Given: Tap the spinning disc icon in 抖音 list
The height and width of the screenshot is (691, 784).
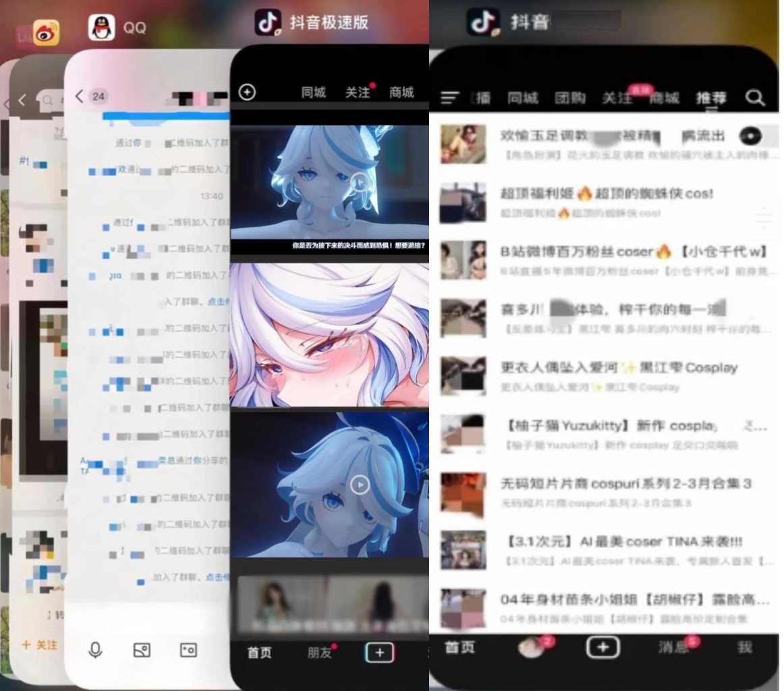Looking at the screenshot, I should pos(750,136).
